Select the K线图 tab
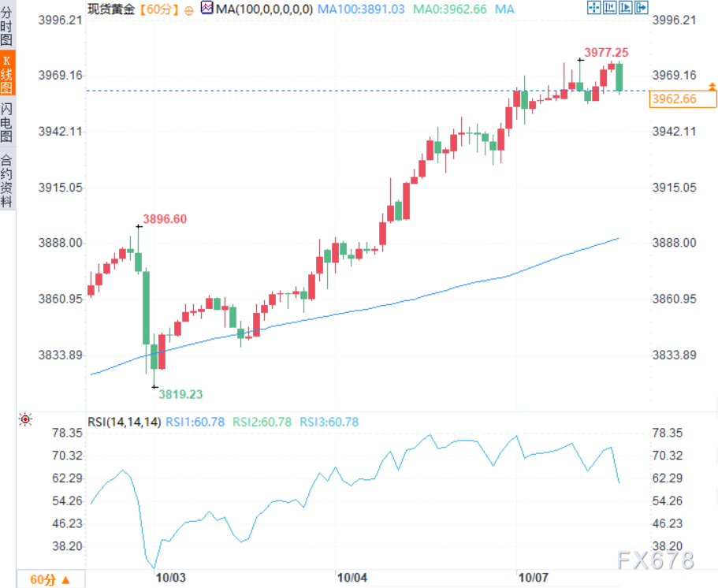Image resolution: width=718 pixels, height=588 pixels. coord(7,76)
